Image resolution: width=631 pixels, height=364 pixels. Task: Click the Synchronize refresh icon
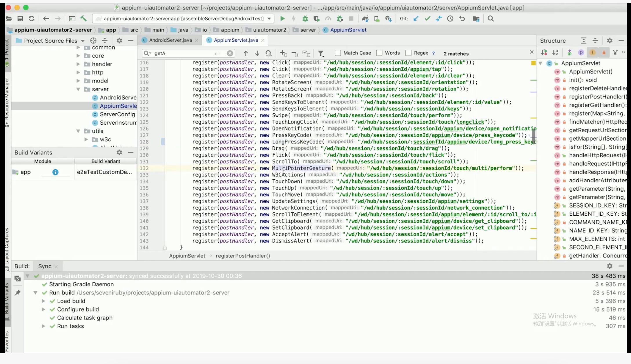click(32, 19)
